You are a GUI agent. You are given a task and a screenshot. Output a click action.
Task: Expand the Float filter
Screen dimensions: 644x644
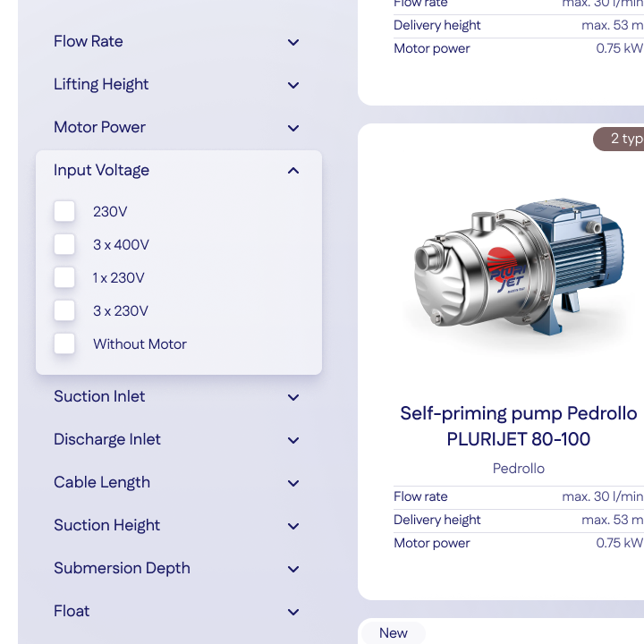(176, 611)
